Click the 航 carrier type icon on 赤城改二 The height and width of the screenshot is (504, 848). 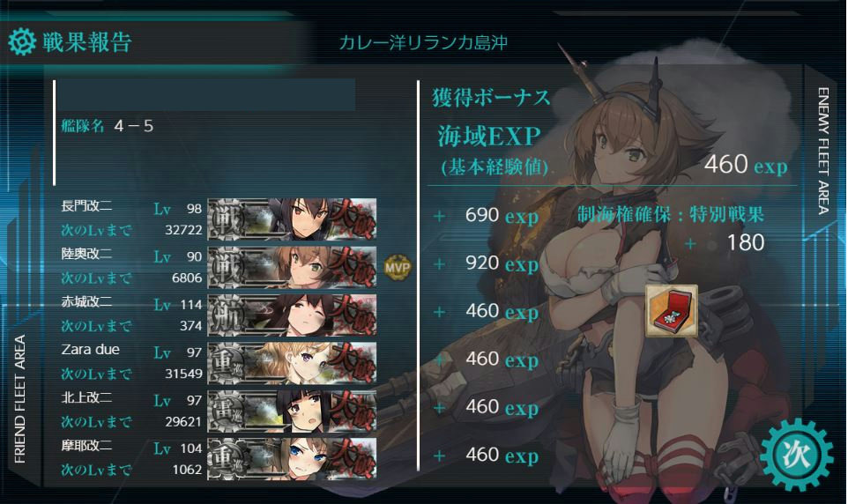click(225, 315)
